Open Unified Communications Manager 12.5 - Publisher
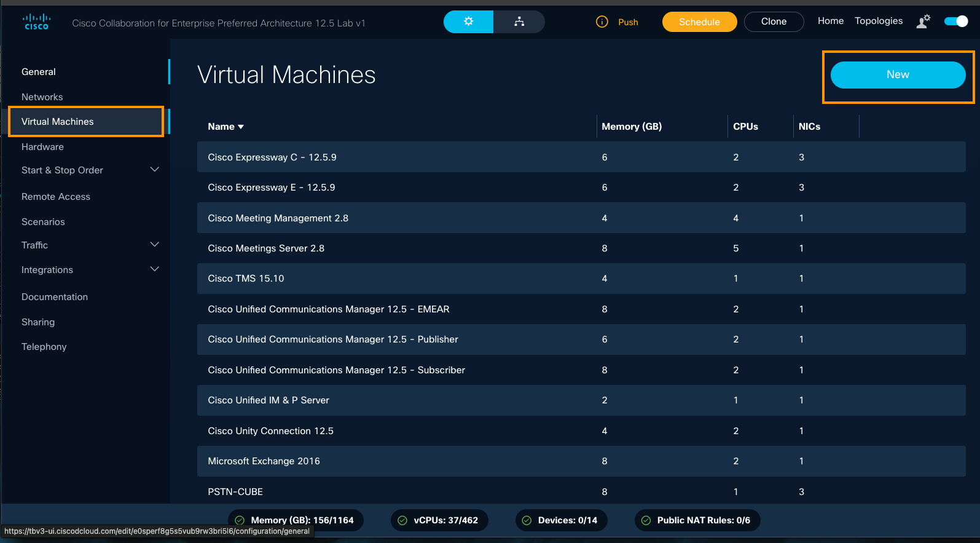Image resolution: width=980 pixels, height=543 pixels. coord(581,339)
